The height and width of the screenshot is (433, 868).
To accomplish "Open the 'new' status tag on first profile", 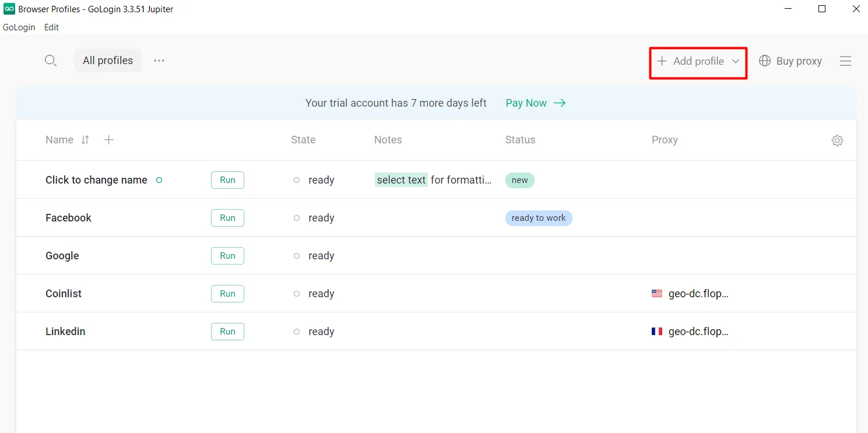I will (519, 180).
